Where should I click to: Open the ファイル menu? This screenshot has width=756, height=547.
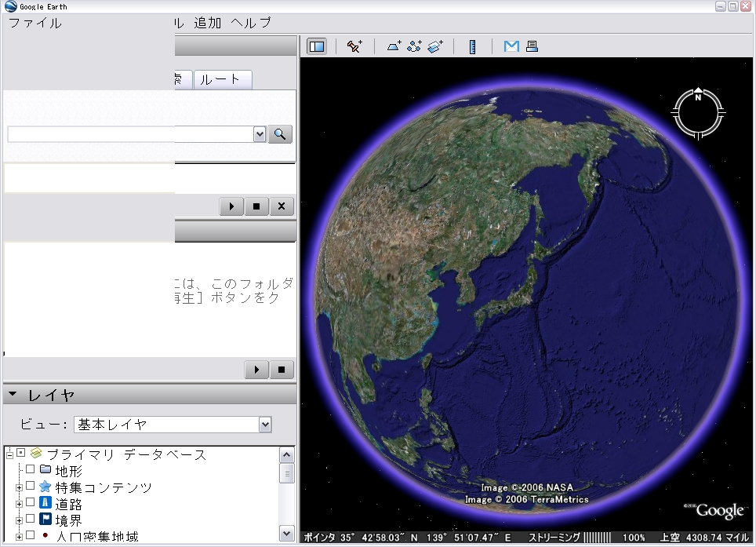pyautogui.click(x=35, y=23)
